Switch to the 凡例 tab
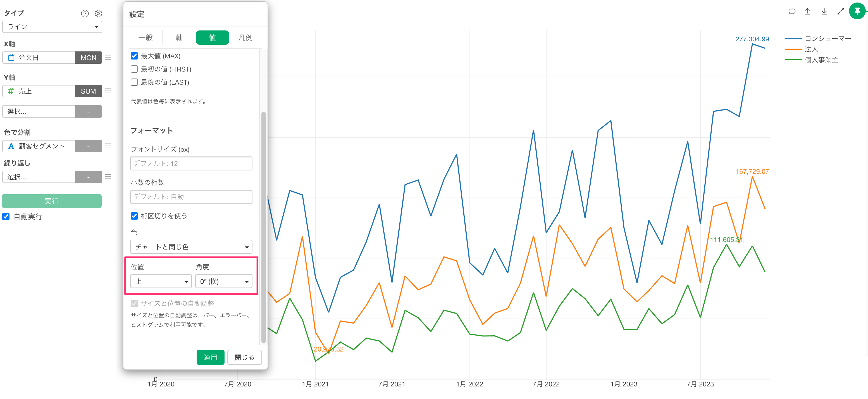This screenshot has height=399, width=868. click(x=245, y=37)
